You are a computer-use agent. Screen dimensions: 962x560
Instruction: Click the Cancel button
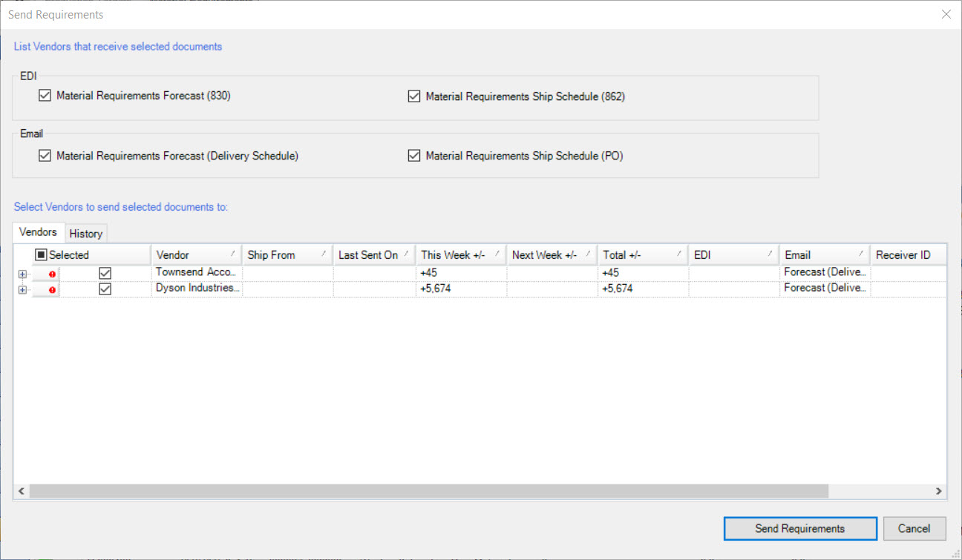click(x=914, y=529)
